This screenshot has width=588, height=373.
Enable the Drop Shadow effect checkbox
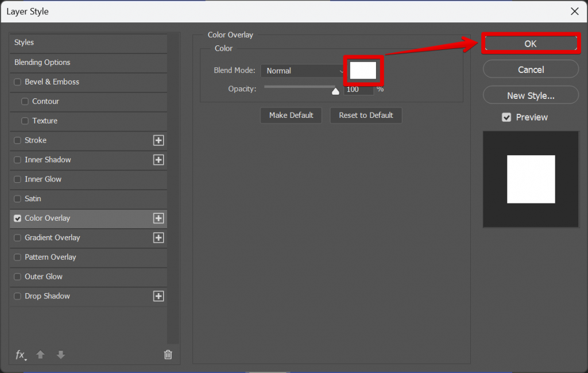[17, 296]
